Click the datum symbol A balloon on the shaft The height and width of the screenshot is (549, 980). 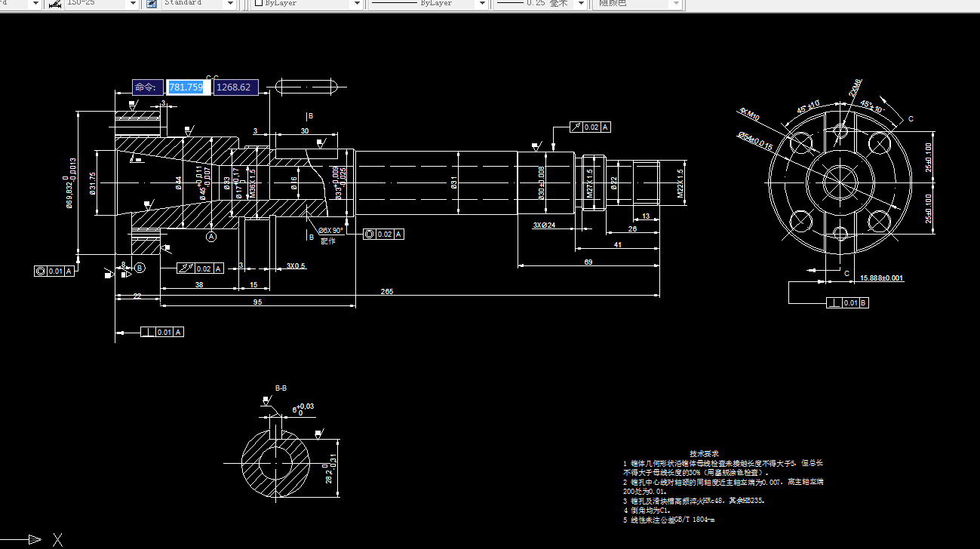click(x=211, y=236)
